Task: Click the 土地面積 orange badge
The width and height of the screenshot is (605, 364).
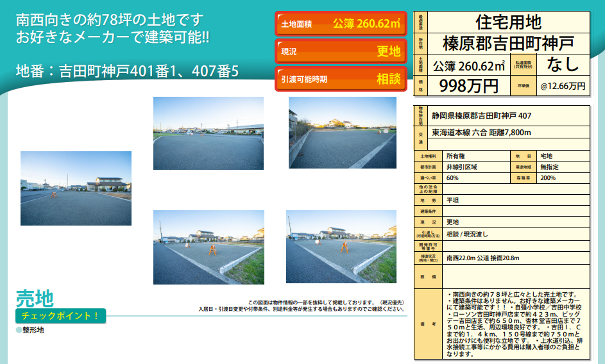Action: 341,24
